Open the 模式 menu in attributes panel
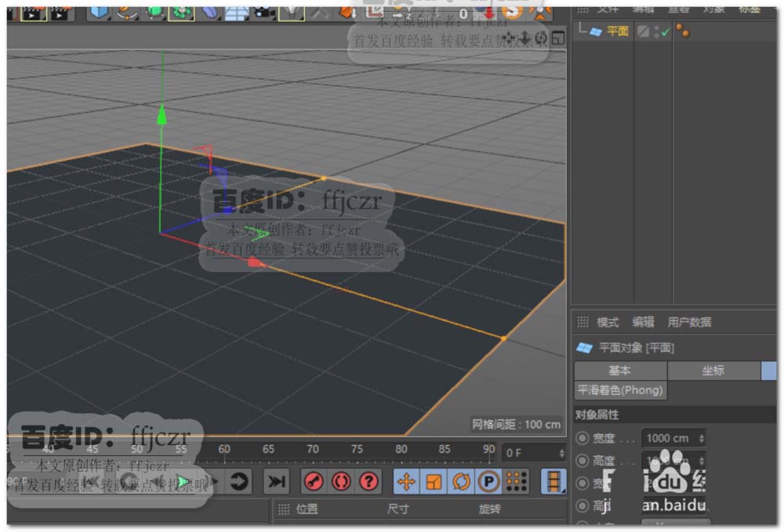The image size is (784, 532). [x=608, y=322]
